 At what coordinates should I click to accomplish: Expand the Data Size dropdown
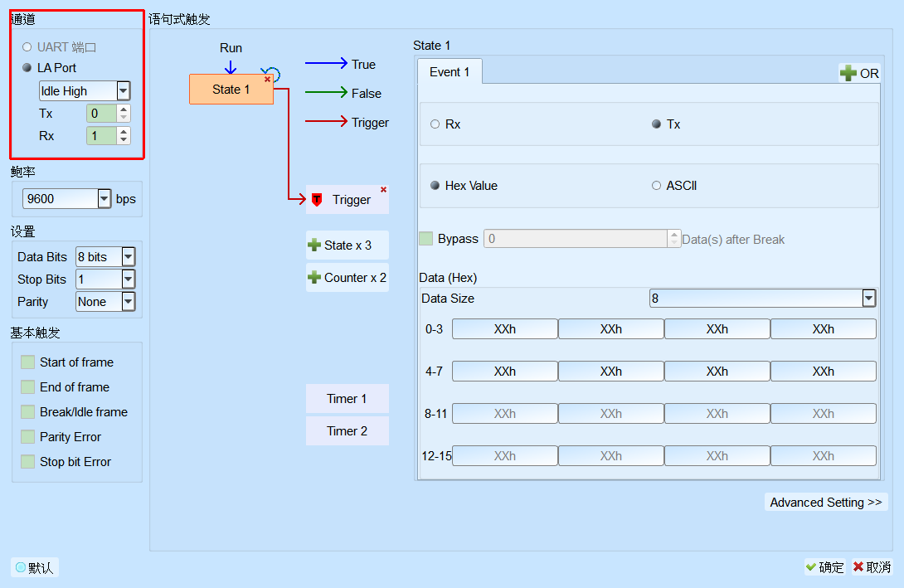click(869, 298)
